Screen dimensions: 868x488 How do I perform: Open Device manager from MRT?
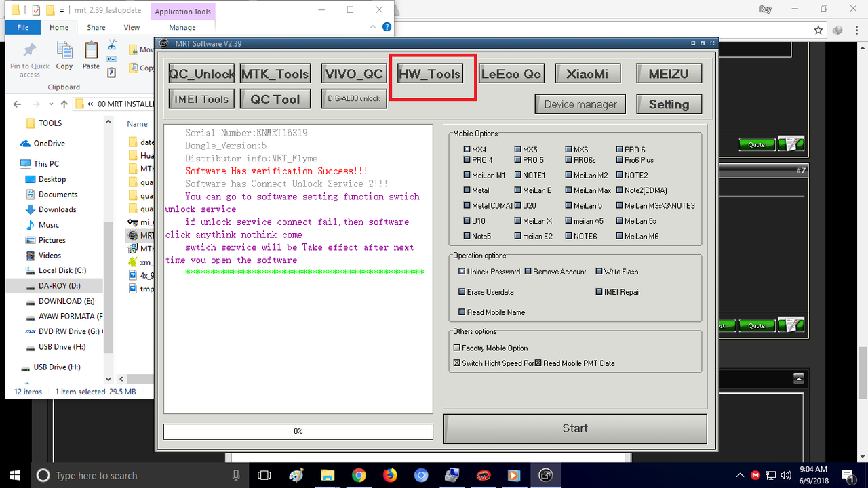[x=580, y=104]
